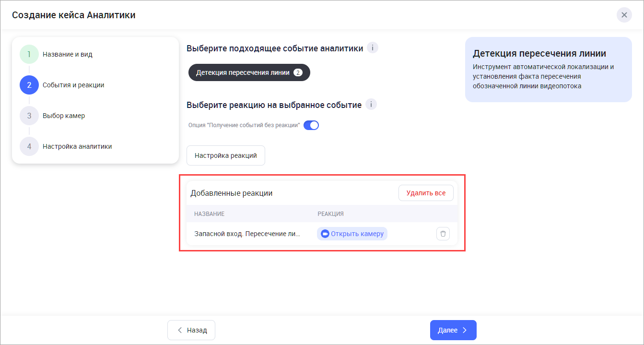644x345 pixels.
Task: Open the Настройка аналитики step
Action: click(x=77, y=146)
